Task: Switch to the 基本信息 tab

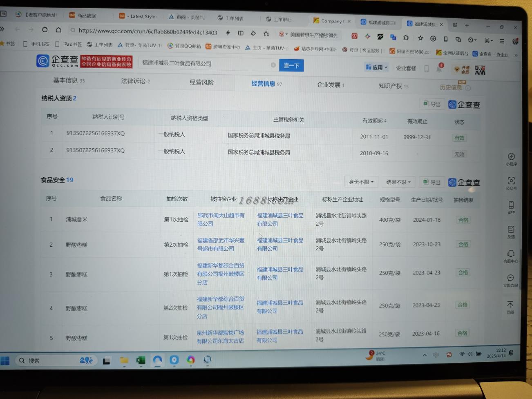Action: click(x=69, y=80)
